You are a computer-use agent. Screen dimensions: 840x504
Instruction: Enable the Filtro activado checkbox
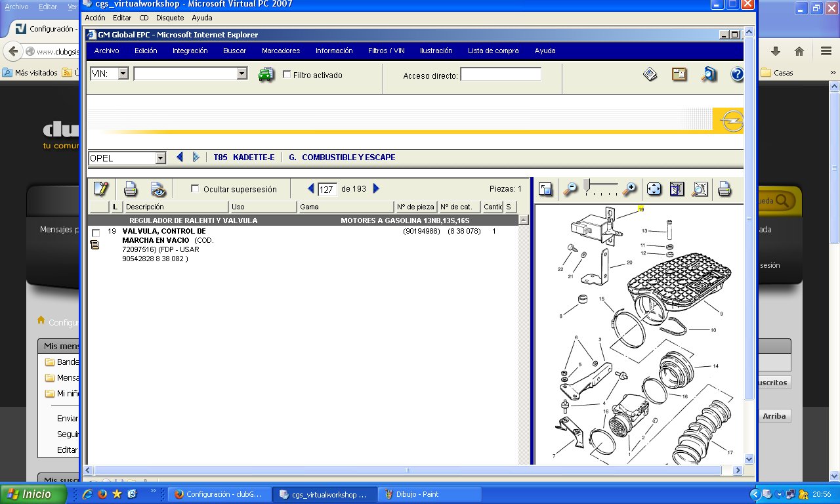(287, 75)
